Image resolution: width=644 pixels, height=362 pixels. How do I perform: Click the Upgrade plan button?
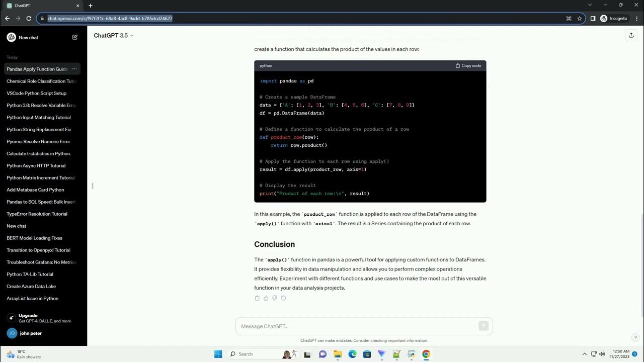(43, 318)
